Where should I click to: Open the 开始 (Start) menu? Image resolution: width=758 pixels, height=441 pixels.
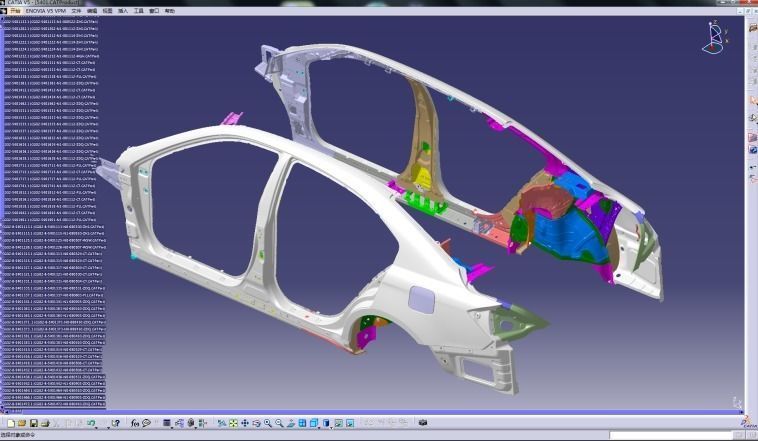[x=15, y=11]
